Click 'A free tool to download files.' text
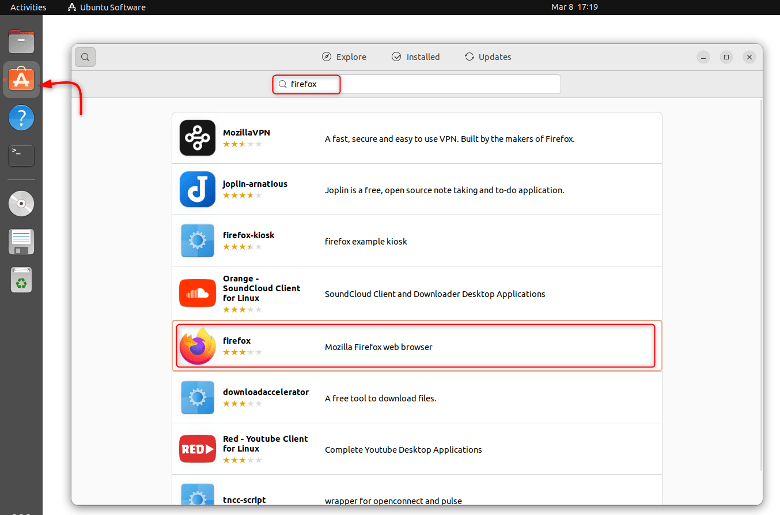Viewport: 780px width, 515px height. click(x=381, y=398)
